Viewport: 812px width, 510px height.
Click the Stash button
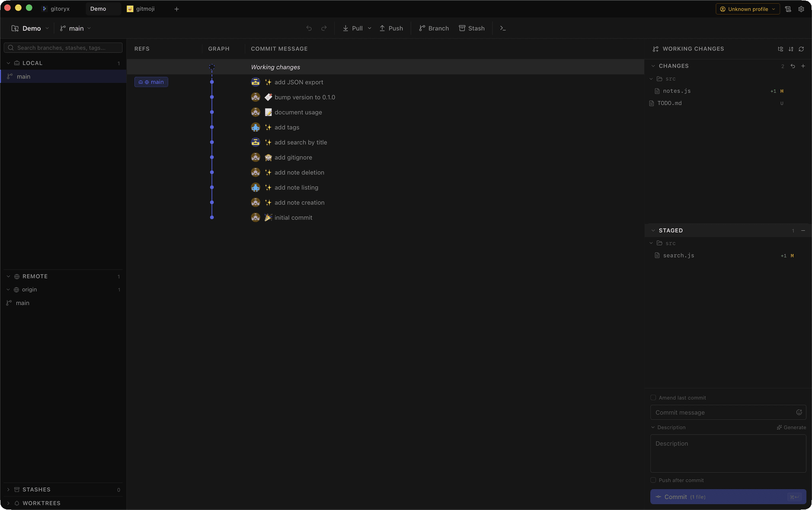(x=472, y=28)
